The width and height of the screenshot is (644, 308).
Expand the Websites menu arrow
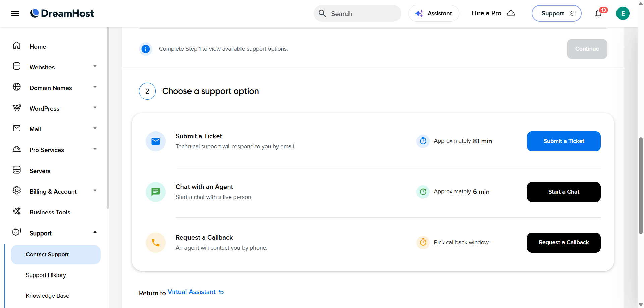pos(95,66)
